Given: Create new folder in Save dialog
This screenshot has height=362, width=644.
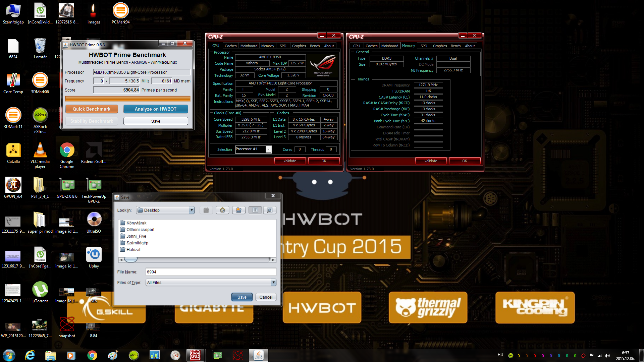Looking at the screenshot, I should (238, 210).
